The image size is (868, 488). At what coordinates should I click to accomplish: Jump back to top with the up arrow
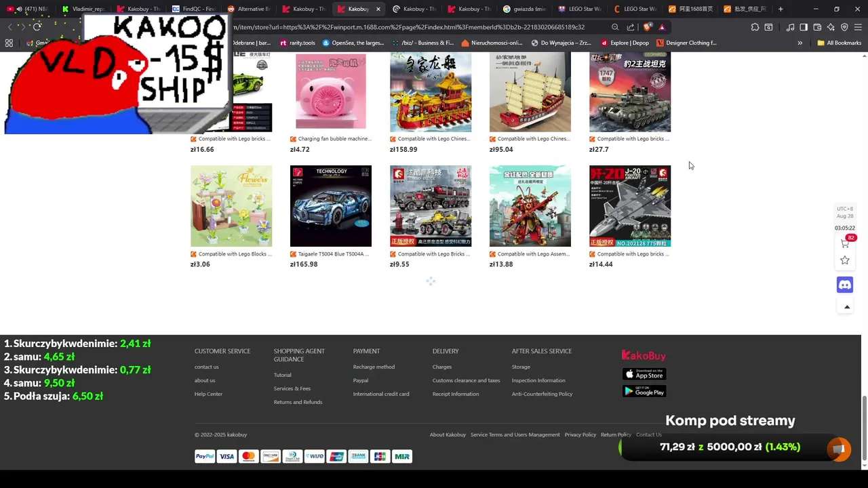[847, 307]
